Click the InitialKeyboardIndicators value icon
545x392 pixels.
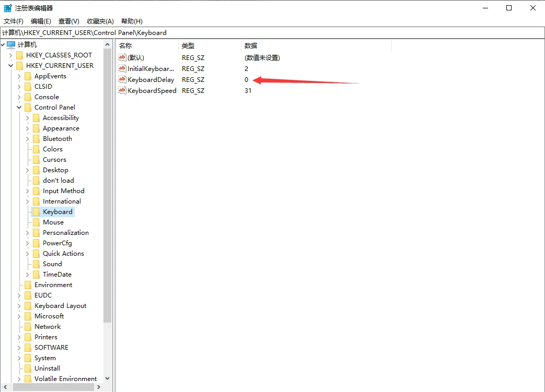tap(122, 69)
